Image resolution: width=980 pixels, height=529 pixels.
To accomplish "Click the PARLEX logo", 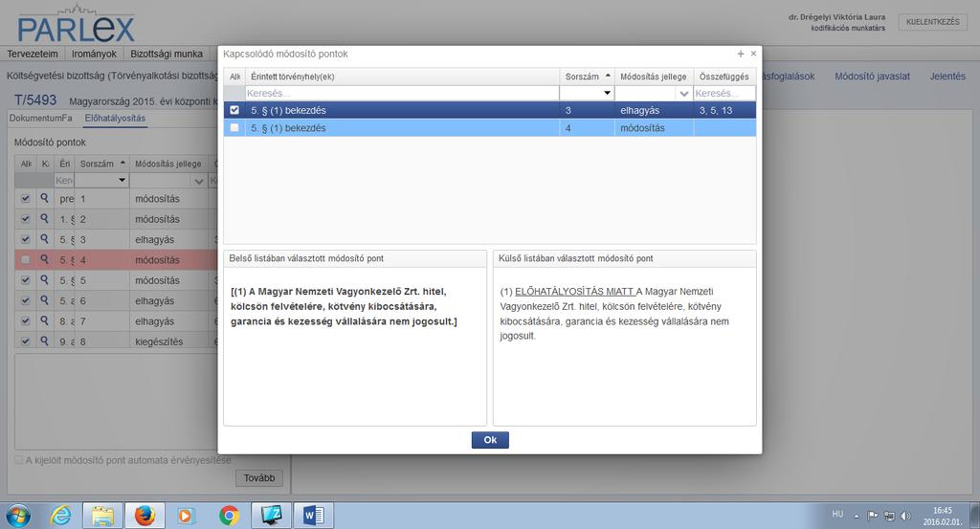I will click(x=76, y=25).
